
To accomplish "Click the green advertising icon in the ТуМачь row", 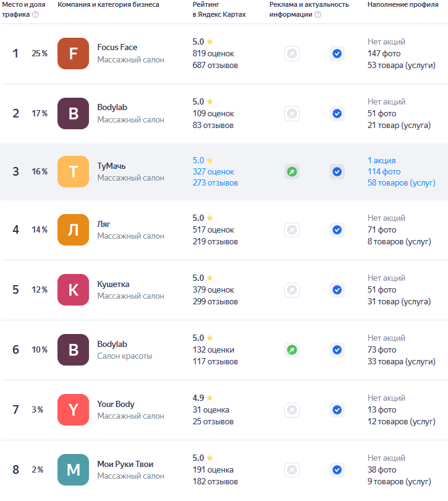I will (x=292, y=172).
